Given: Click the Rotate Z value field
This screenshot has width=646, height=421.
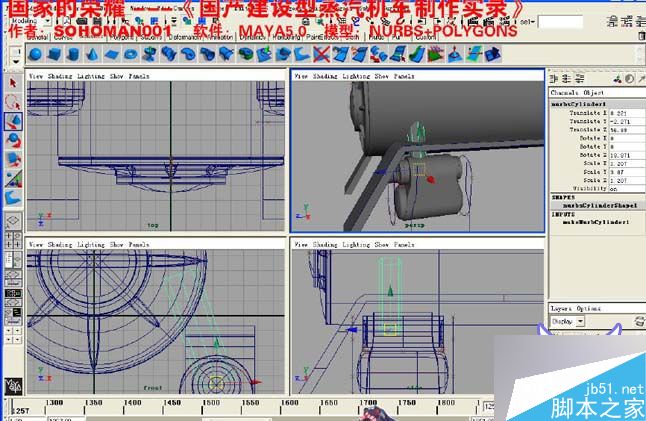Looking at the screenshot, I should point(627,155).
